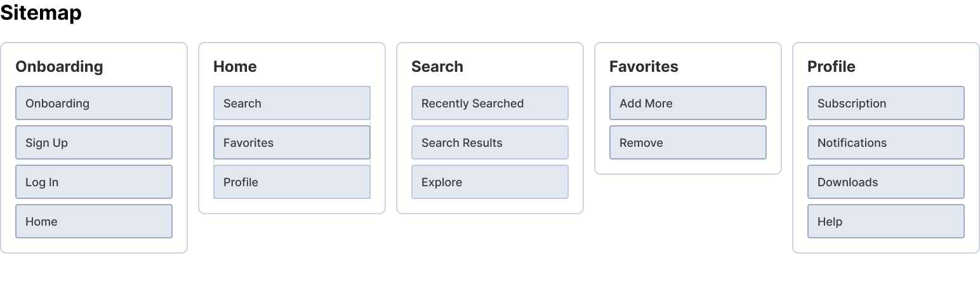
Task: Click Favorites item in the Home card
Action: pyautogui.click(x=291, y=142)
